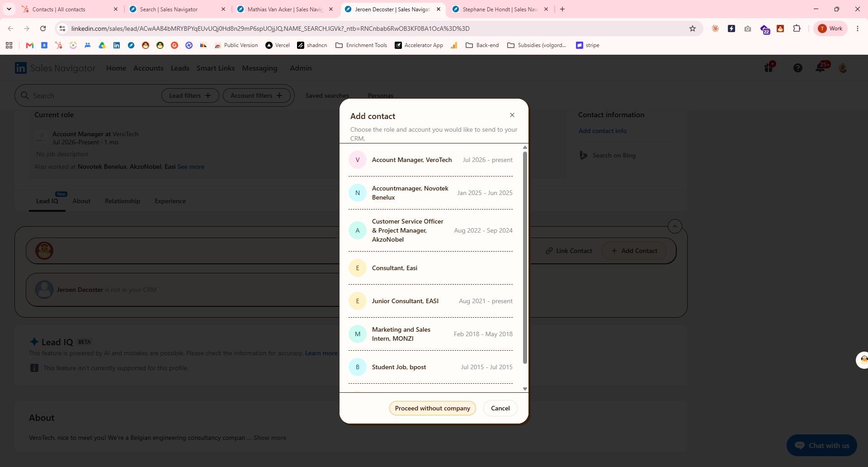Select Junior Consultant, EASI role

pos(430,301)
